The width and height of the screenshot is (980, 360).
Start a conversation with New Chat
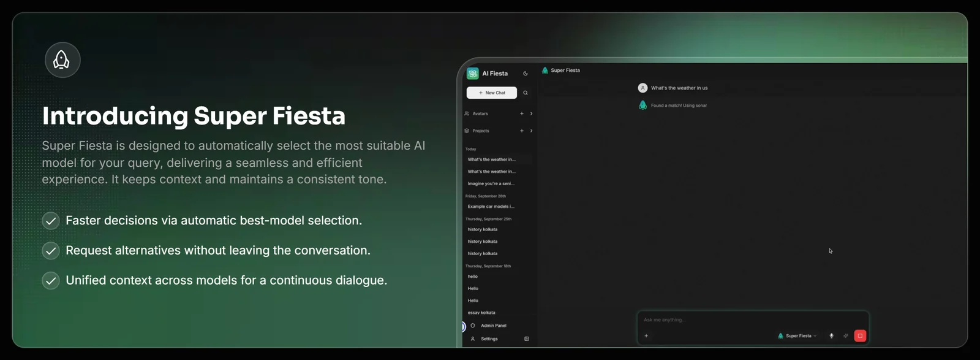492,93
